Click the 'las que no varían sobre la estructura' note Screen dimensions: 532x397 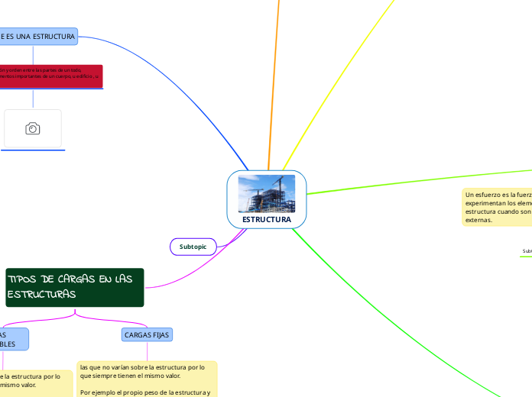coord(147,379)
